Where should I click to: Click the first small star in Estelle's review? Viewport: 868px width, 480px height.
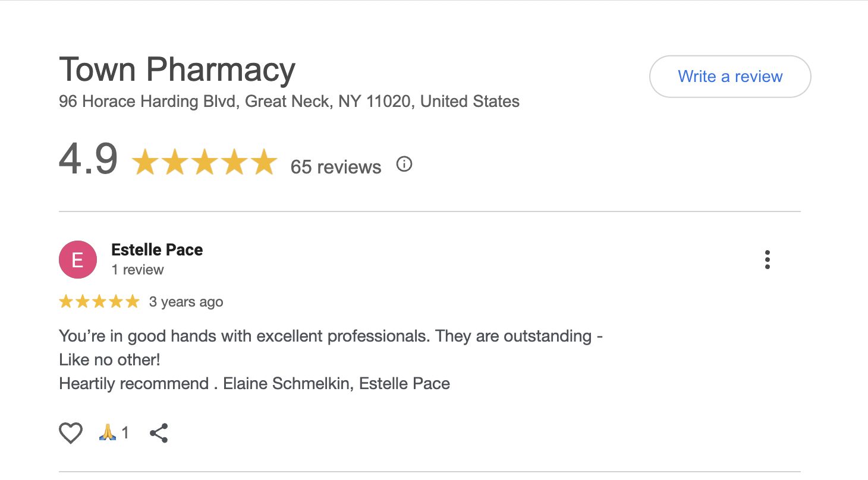pos(66,302)
